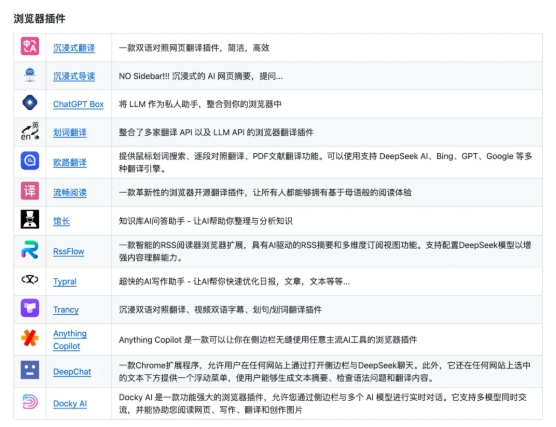Viewport: 556px width, 427px height.
Task: Click description "沉浸双语对照翻译、视频双语字幕"
Action: click(220, 310)
